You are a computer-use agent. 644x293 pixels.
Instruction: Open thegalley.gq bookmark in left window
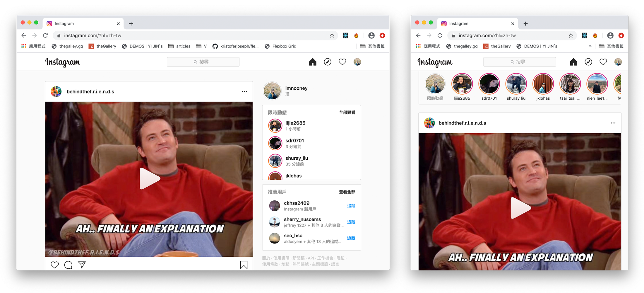(x=67, y=46)
